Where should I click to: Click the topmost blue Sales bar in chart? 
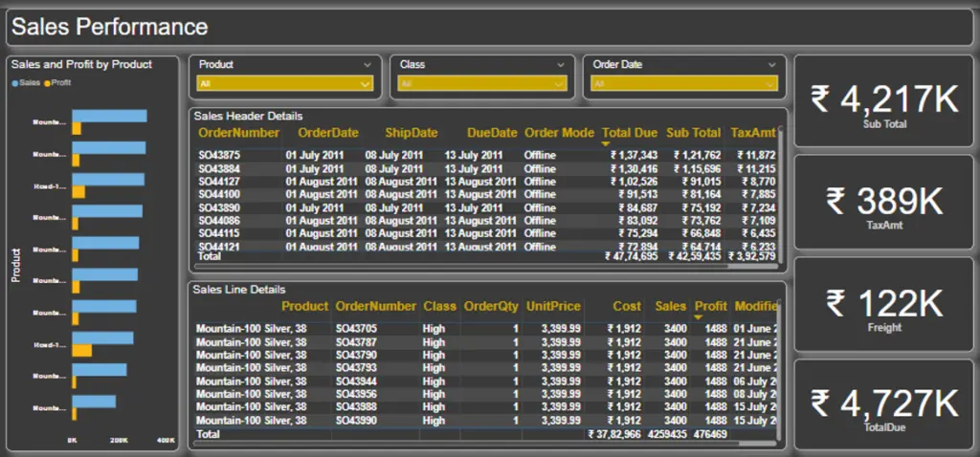pos(109,117)
